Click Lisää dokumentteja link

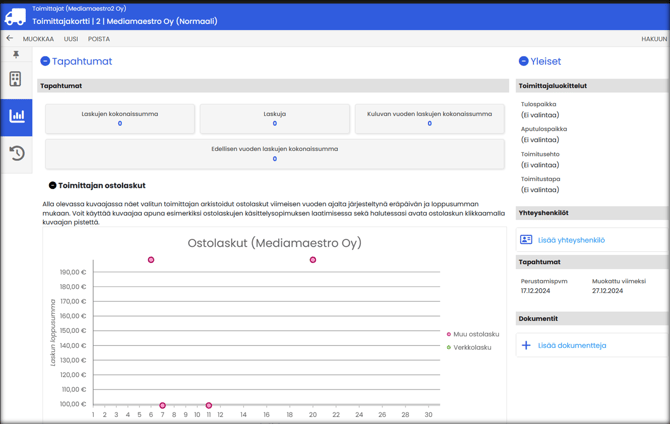[572, 345]
